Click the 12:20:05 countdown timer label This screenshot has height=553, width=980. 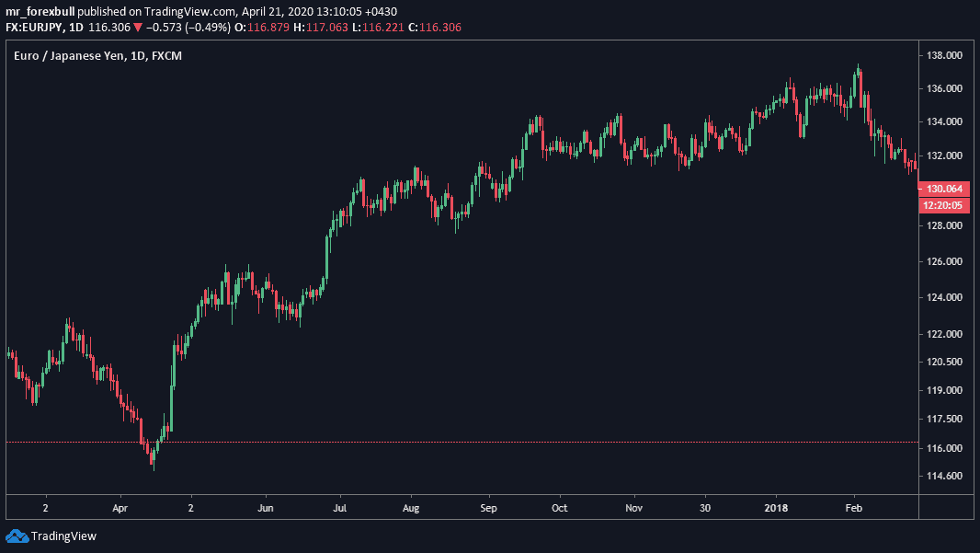tap(944, 205)
